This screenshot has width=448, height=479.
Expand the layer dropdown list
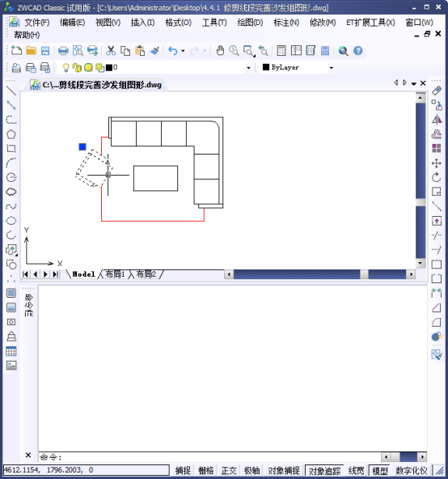248,68
